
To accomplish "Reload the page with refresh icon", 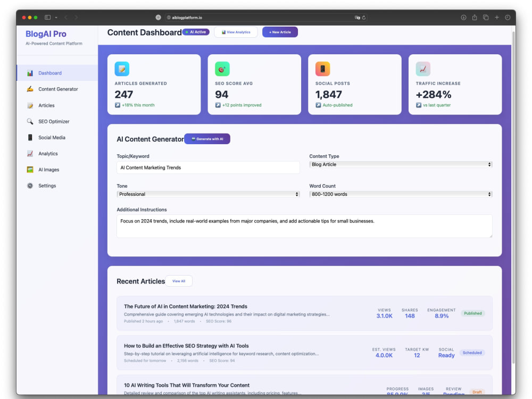I will click(x=364, y=18).
